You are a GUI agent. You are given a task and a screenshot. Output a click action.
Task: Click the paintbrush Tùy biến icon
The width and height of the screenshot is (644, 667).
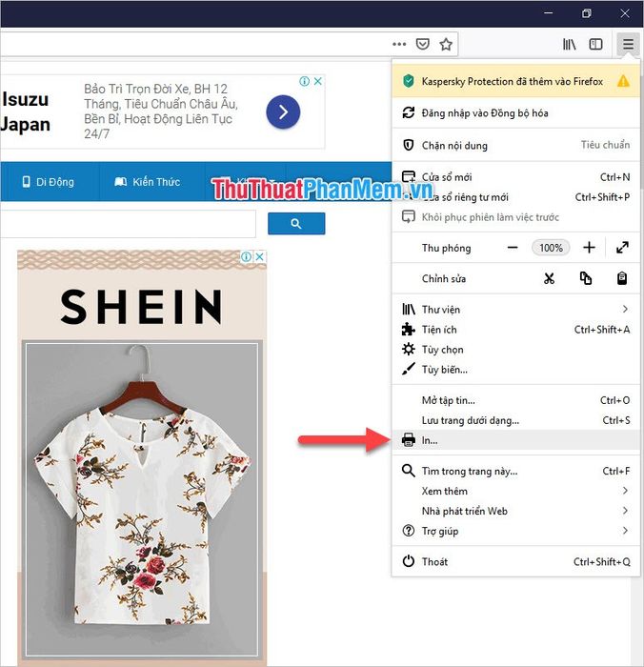click(x=409, y=370)
